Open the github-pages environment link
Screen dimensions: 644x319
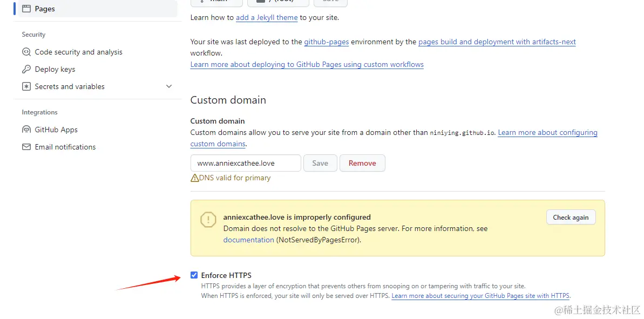click(x=327, y=42)
